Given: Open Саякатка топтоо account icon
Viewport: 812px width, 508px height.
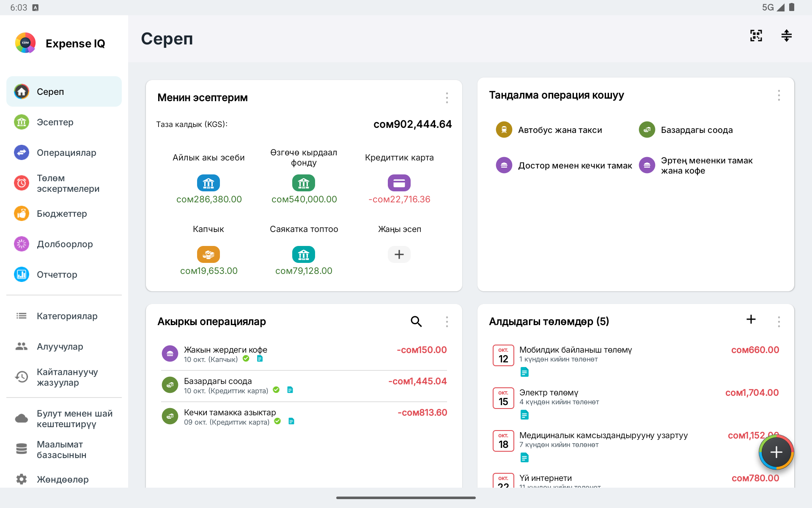Looking at the screenshot, I should pos(304,254).
